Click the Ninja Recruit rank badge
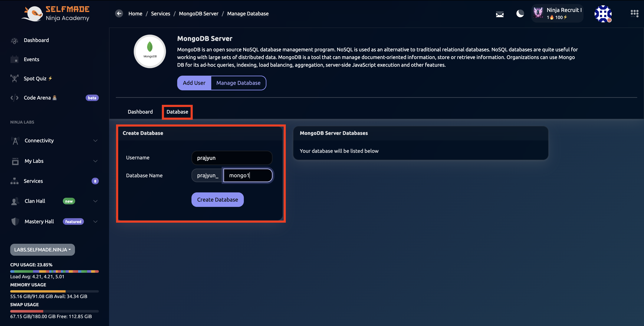The width and height of the screenshot is (644, 326). pos(557,13)
